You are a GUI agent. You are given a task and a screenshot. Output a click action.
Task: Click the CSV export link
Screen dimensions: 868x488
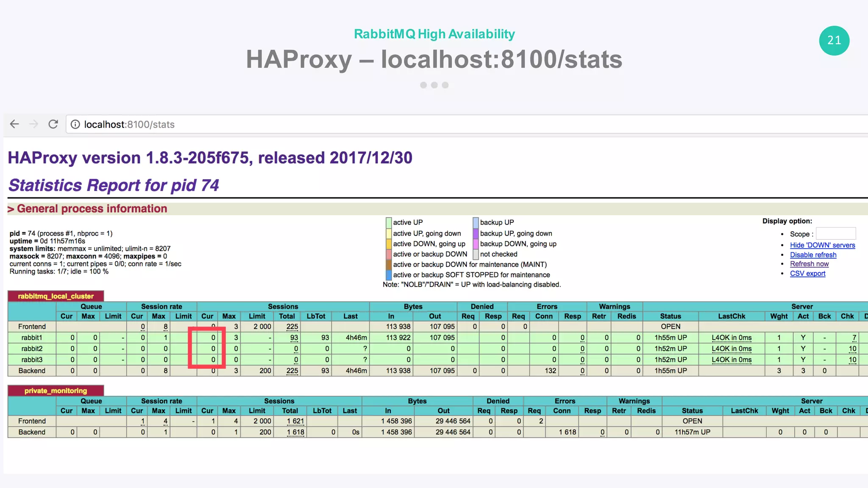[x=807, y=273]
